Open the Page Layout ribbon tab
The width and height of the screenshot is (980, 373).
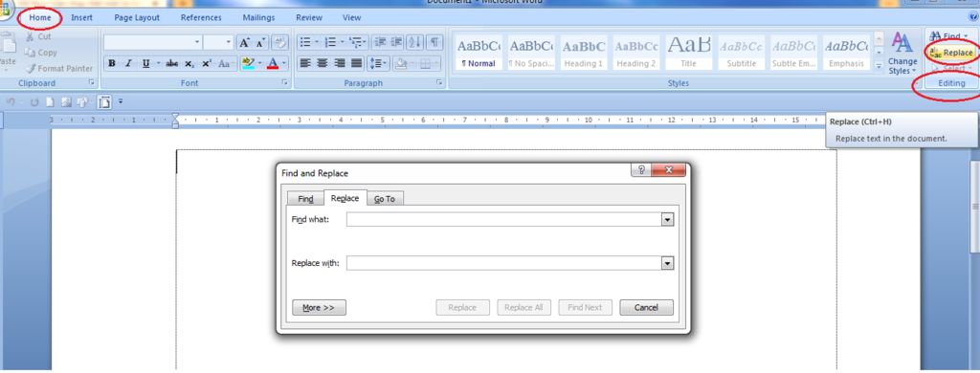pyautogui.click(x=137, y=17)
